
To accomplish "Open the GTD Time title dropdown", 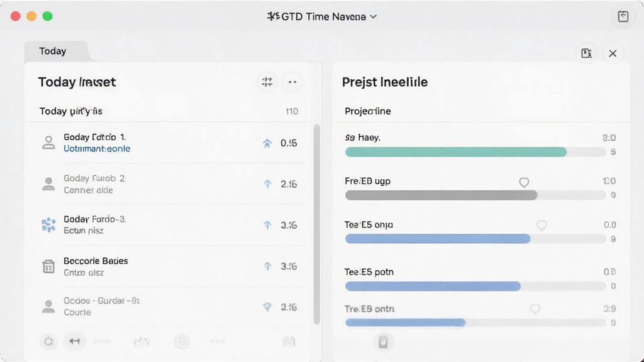I will coord(321,16).
